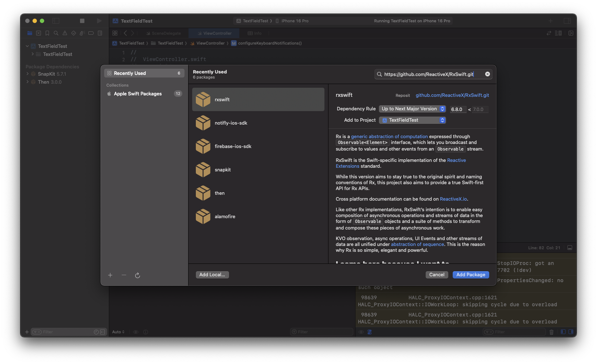Click the Stop button in Xcode toolbar
Screen dimensions: 597x364
click(x=82, y=21)
